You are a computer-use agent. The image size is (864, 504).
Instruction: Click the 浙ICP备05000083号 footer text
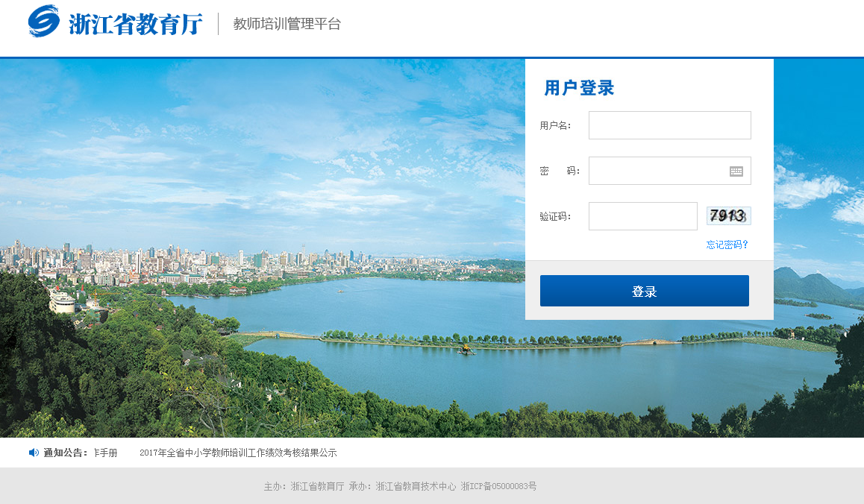pyautogui.click(x=498, y=486)
